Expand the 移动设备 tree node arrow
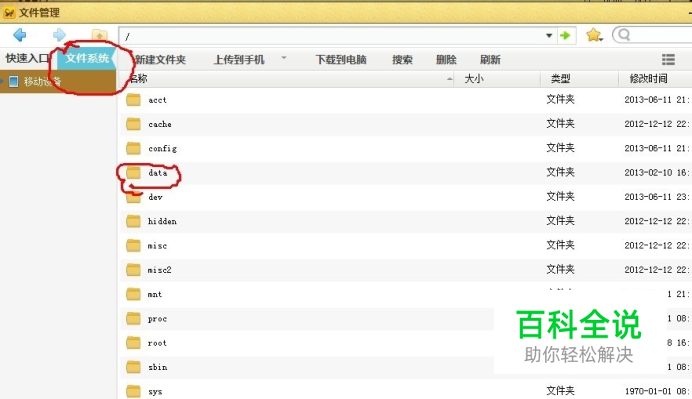Image resolution: width=692 pixels, height=399 pixels. pyautogui.click(x=2, y=81)
